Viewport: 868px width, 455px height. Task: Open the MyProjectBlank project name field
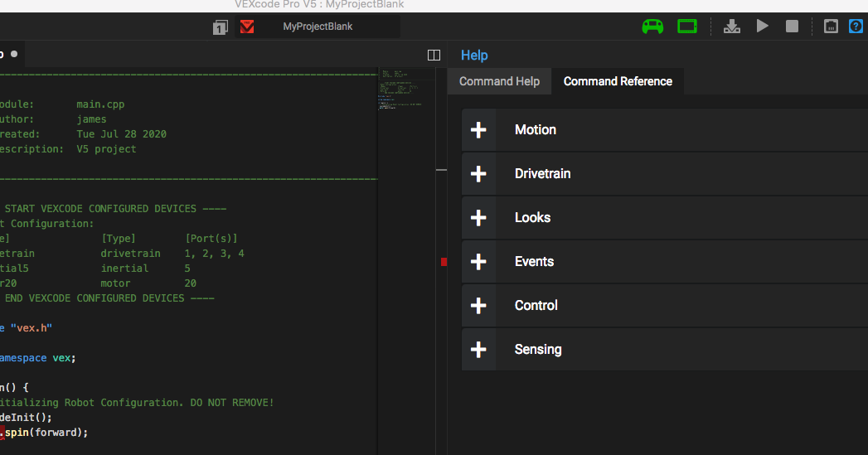(x=318, y=27)
